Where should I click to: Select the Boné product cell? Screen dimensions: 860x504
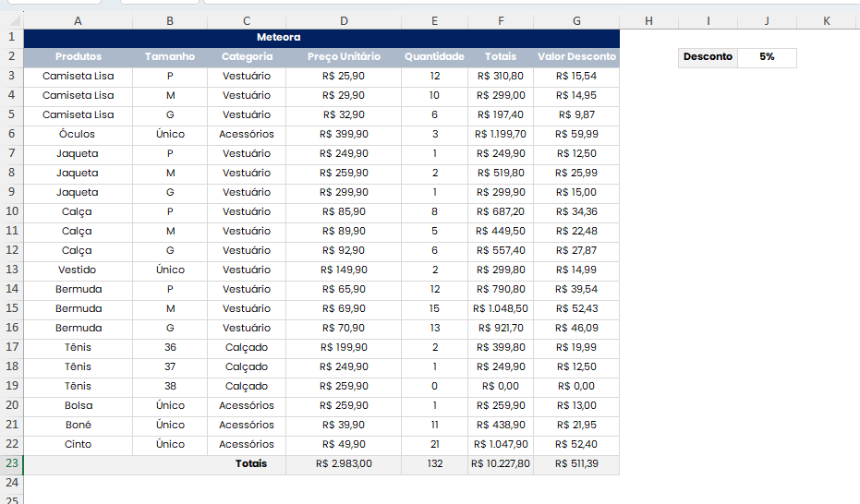78,426
